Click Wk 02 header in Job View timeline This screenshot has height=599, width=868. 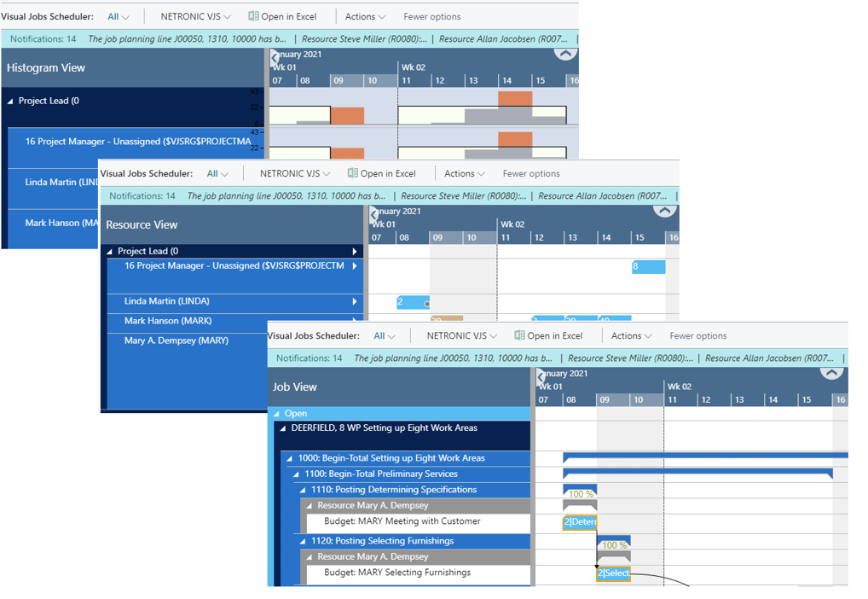680,387
